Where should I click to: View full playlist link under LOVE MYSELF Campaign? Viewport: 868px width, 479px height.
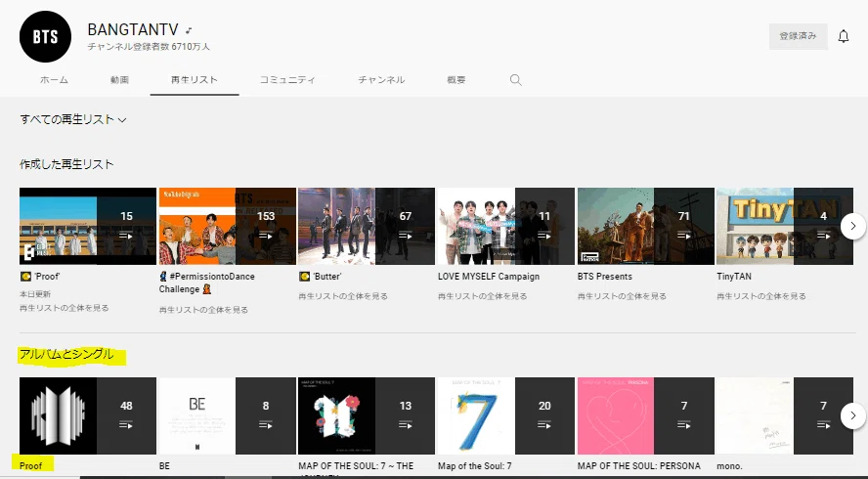tap(483, 296)
